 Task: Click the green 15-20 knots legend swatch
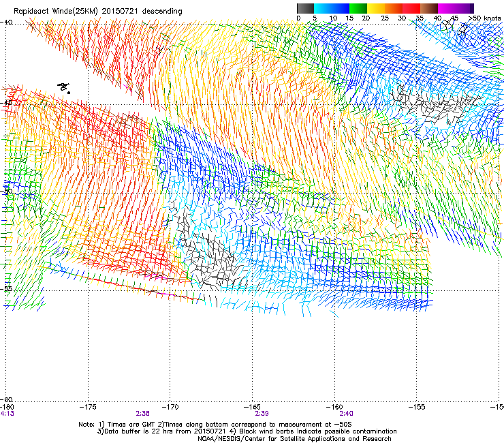(x=358, y=8)
